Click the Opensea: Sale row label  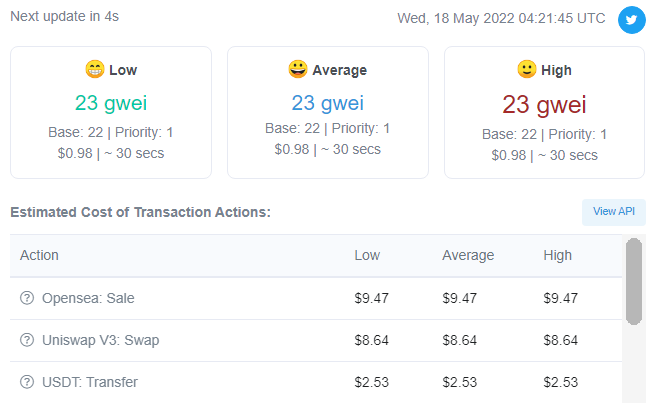coord(88,298)
